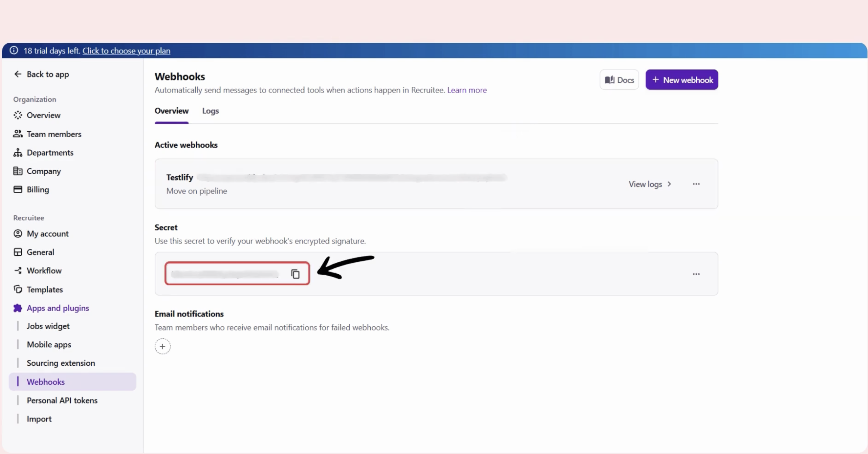Viewport: 868px width, 454px height.
Task: Switch to the Logs tab
Action: (210, 111)
